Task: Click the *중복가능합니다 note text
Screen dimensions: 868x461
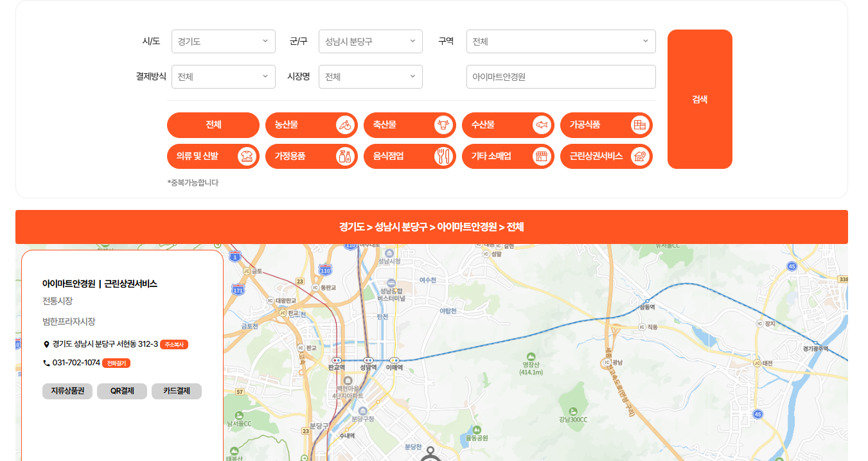Action: point(193,182)
